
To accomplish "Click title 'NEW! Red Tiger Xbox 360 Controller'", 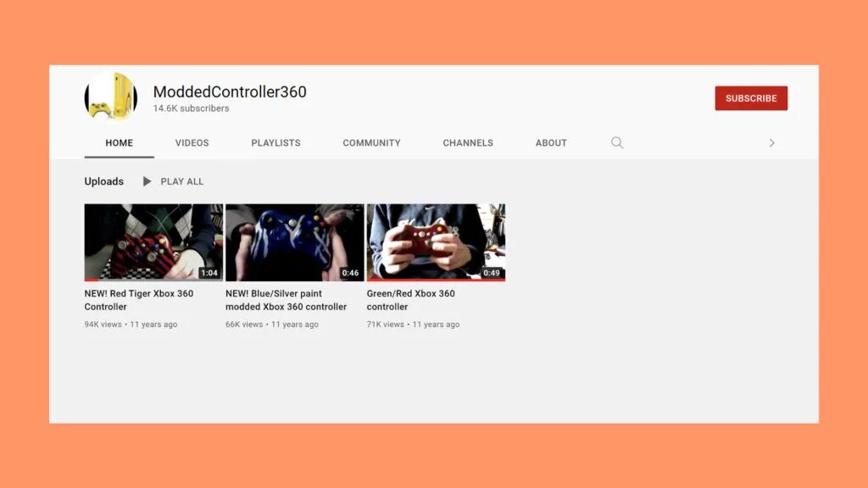I will click(x=139, y=300).
